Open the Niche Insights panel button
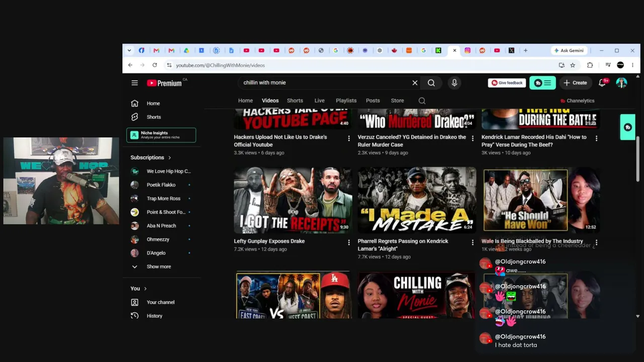This screenshot has width=644, height=362. click(161, 135)
